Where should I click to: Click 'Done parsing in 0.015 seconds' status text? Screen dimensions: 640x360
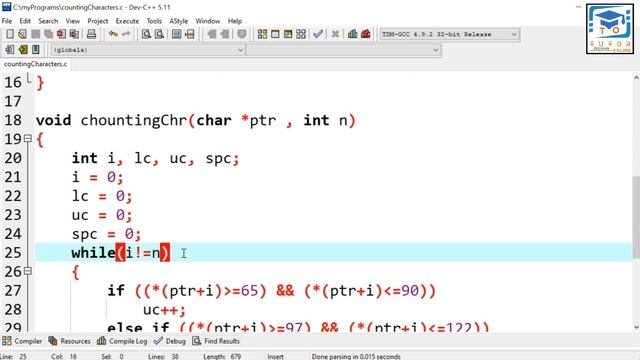(356, 356)
